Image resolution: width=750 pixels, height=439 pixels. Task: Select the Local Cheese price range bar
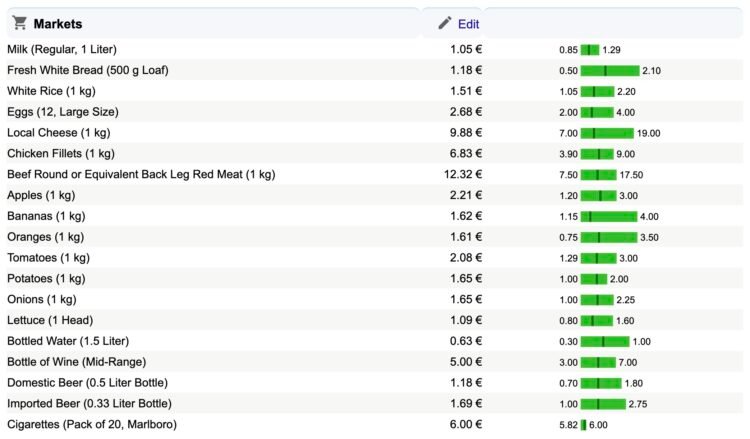607,133
